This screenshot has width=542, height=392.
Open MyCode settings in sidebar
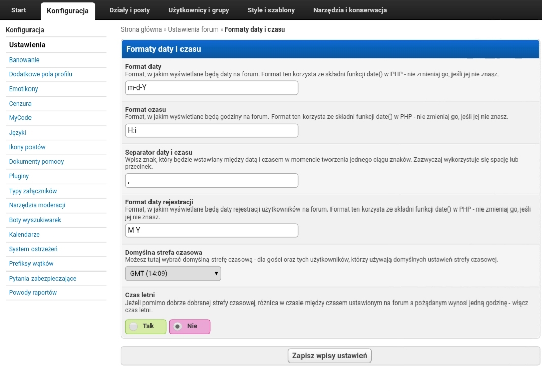coord(20,118)
